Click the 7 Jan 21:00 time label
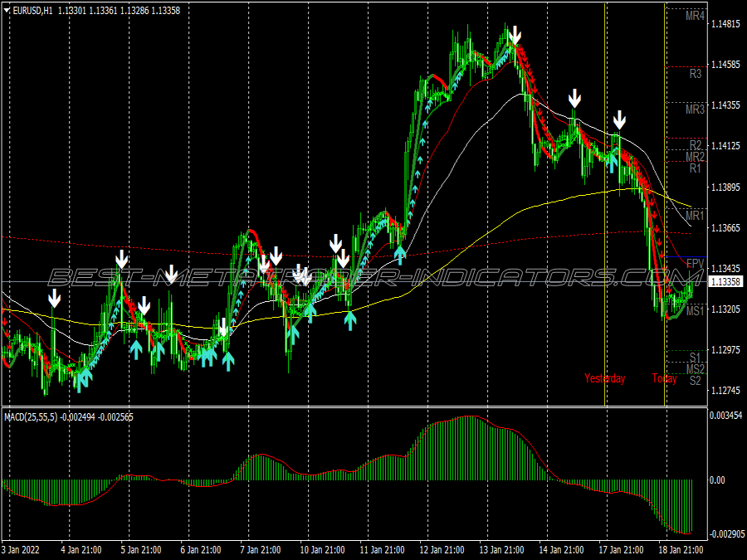 tap(260, 550)
